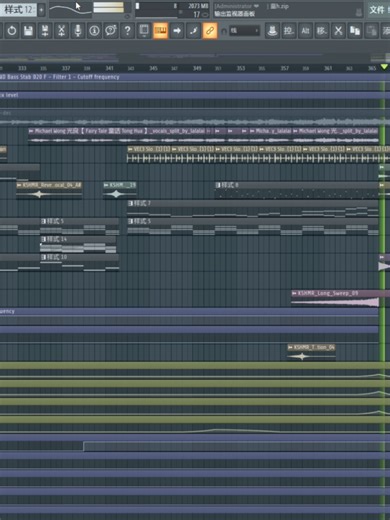Click the playlist overview minimap strip

click(x=195, y=57)
